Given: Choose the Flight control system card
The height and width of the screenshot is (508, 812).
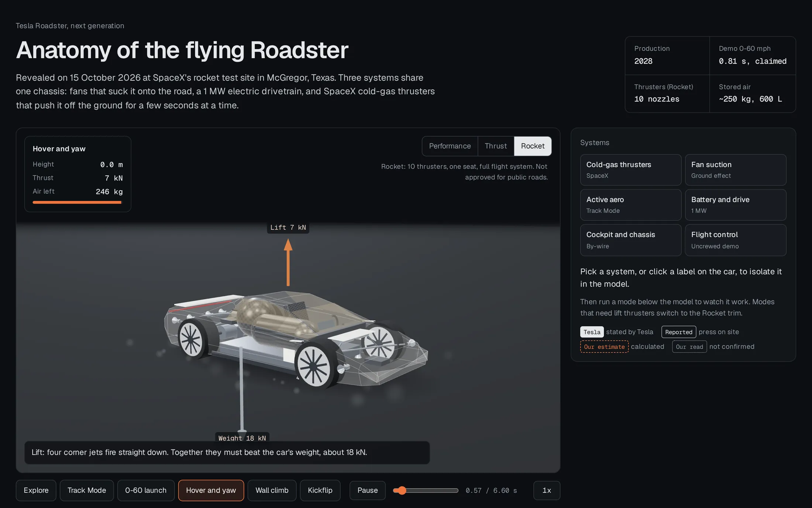Looking at the screenshot, I should click(735, 240).
